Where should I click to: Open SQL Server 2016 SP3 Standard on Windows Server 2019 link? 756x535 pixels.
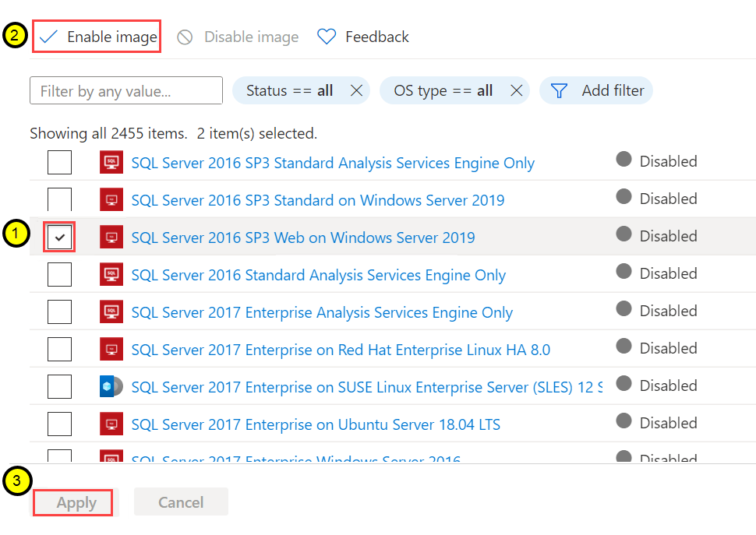[318, 200]
